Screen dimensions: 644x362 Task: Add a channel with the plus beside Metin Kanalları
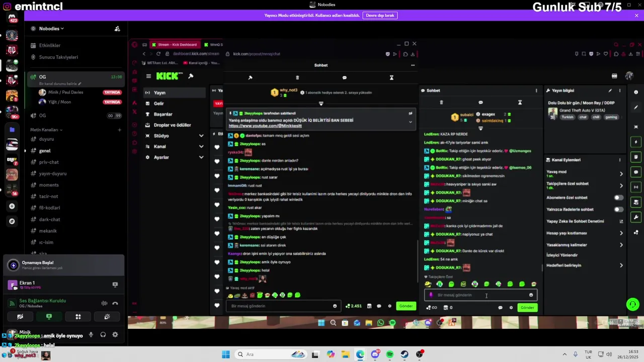click(x=119, y=130)
